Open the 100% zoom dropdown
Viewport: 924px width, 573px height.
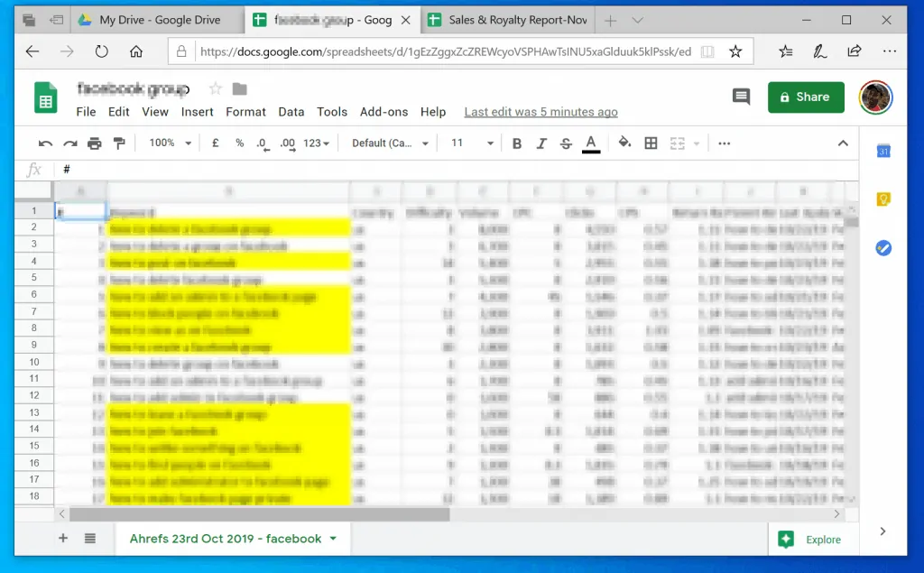coord(171,143)
